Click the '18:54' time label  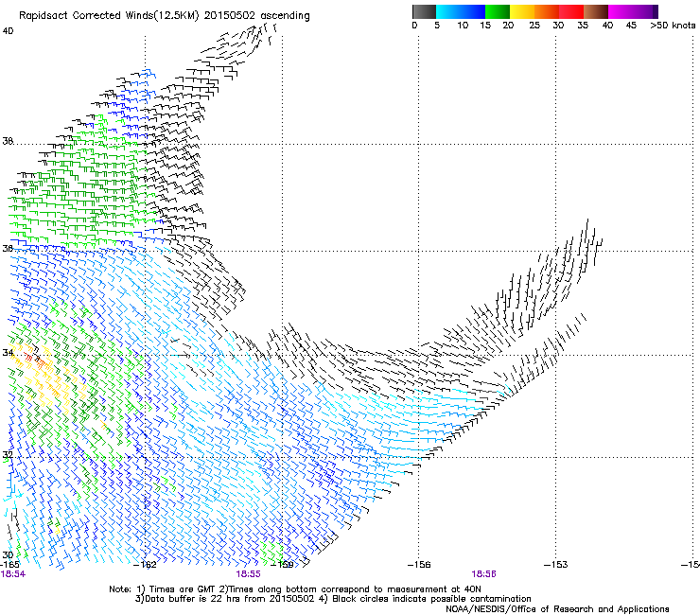13,574
